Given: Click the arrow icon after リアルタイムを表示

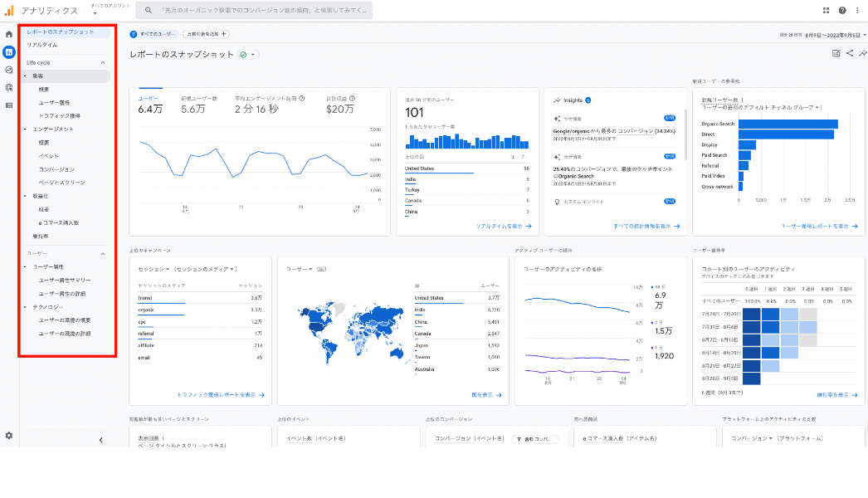Looking at the screenshot, I should point(529,226).
